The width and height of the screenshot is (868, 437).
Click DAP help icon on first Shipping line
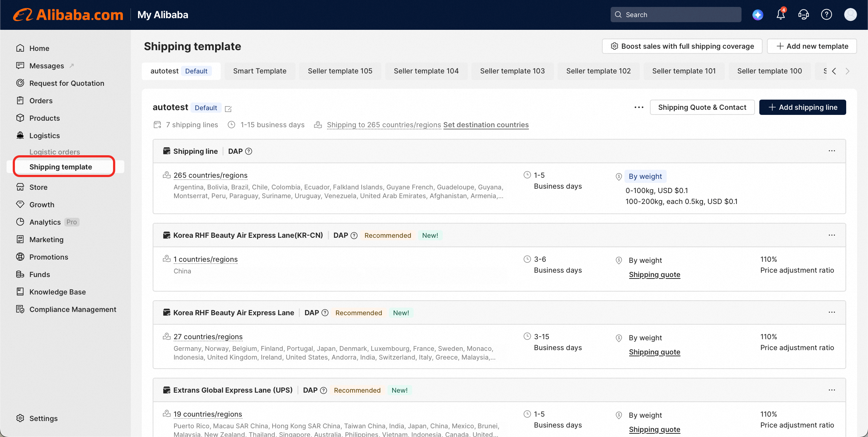pos(249,151)
